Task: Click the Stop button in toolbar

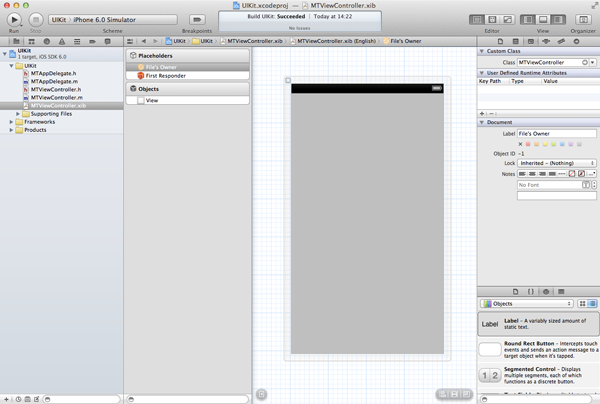Action: [36, 19]
